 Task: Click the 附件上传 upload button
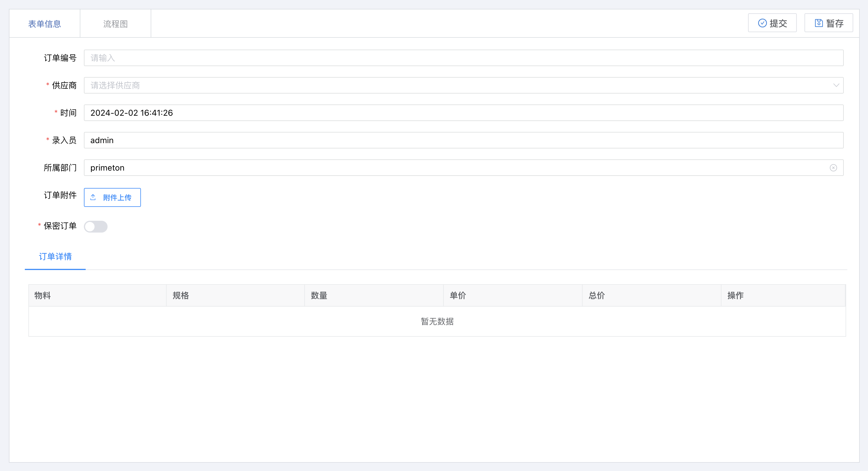pyautogui.click(x=112, y=197)
